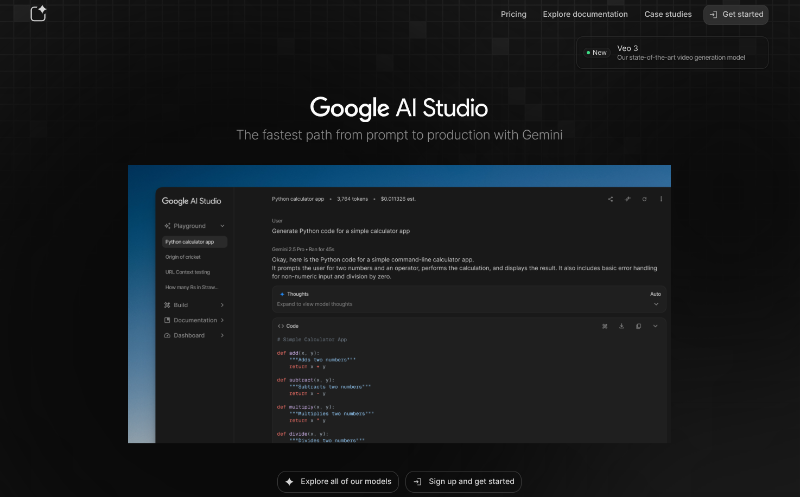The image size is (800, 497).
Task: Select Origin of cricket chat
Action: point(183,257)
